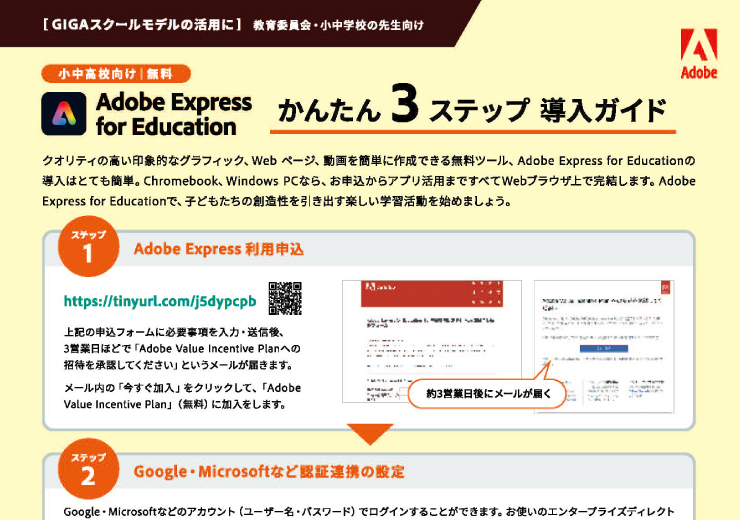Viewport: 740px width, 520px height.
Task: Open the invitation email screenshot thumbnail
Action: pos(604,347)
